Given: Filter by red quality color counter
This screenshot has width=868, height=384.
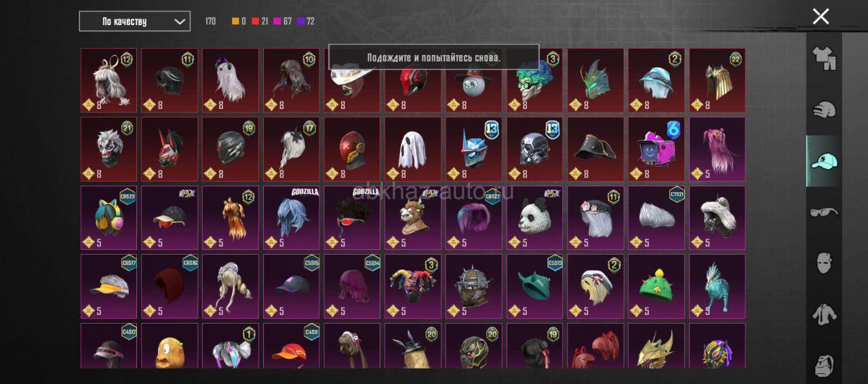Looking at the screenshot, I should point(260,22).
